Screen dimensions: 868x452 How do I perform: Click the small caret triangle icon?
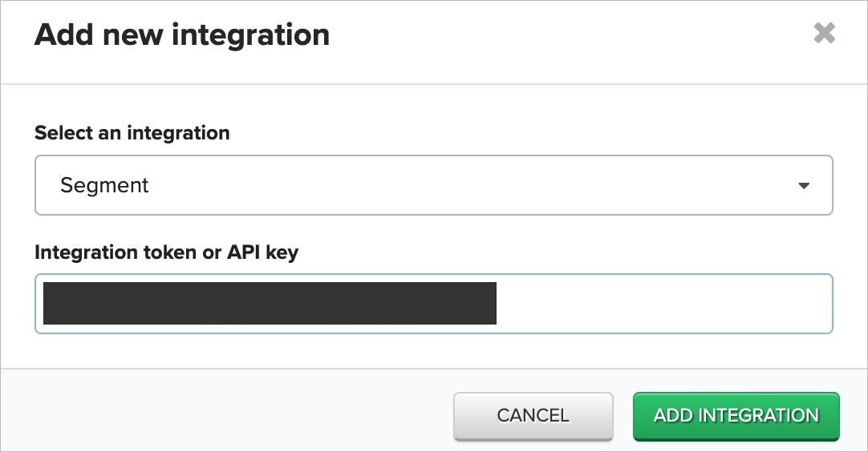804,186
